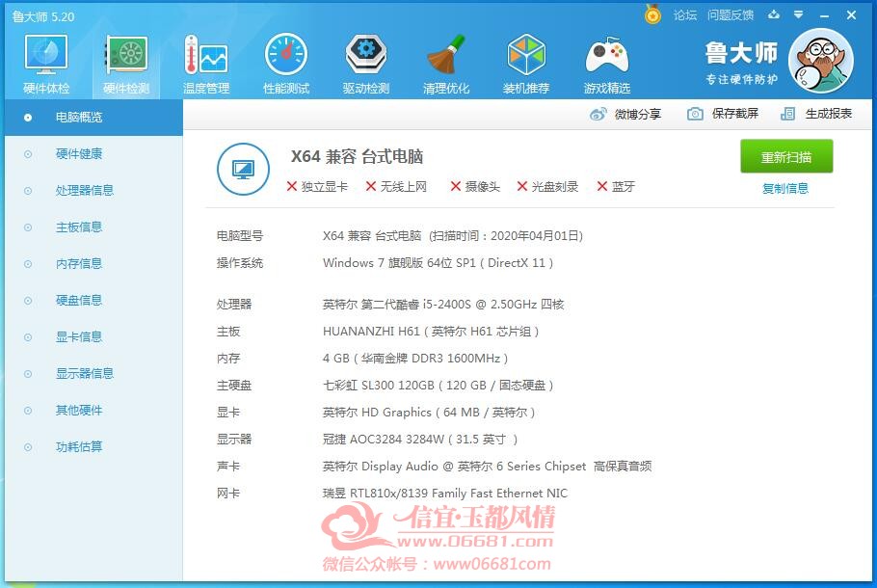
Task: Open the title bar dropdown menu arrow
Action: click(799, 14)
